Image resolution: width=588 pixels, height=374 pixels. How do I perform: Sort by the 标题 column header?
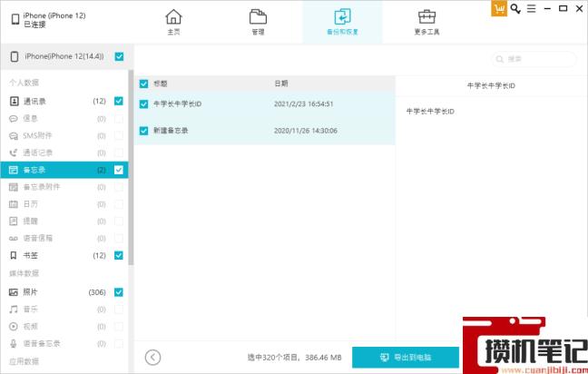coord(160,84)
